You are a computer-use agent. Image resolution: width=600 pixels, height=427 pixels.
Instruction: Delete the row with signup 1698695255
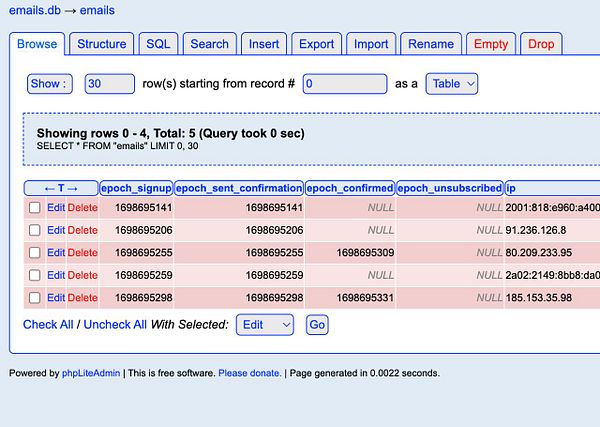(x=83, y=253)
